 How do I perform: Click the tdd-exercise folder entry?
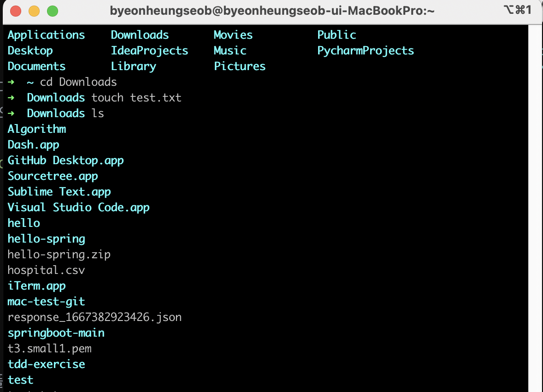[x=46, y=364]
